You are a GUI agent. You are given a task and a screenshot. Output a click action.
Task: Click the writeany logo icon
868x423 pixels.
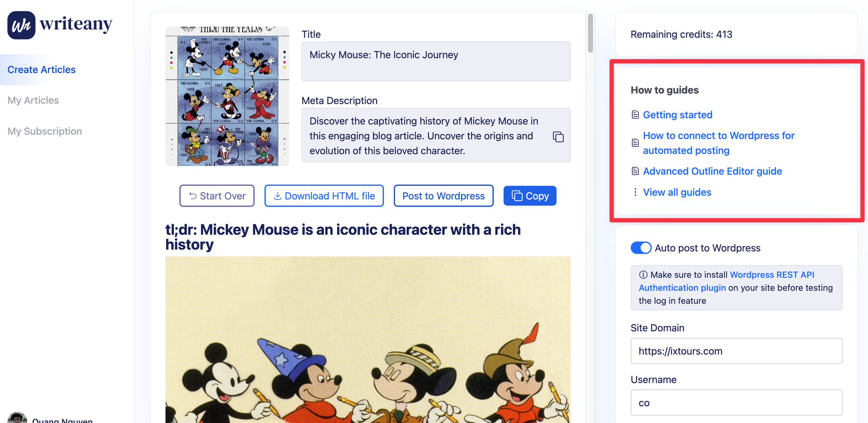[21, 25]
